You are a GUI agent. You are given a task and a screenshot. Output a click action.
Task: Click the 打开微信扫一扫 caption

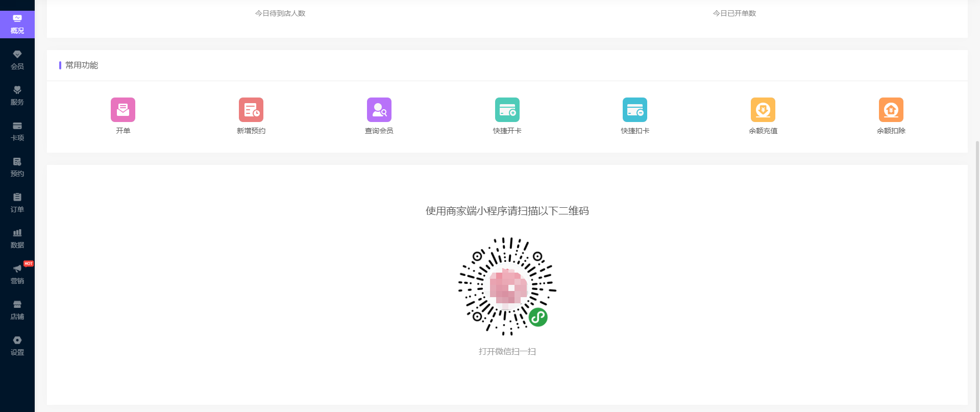507,351
